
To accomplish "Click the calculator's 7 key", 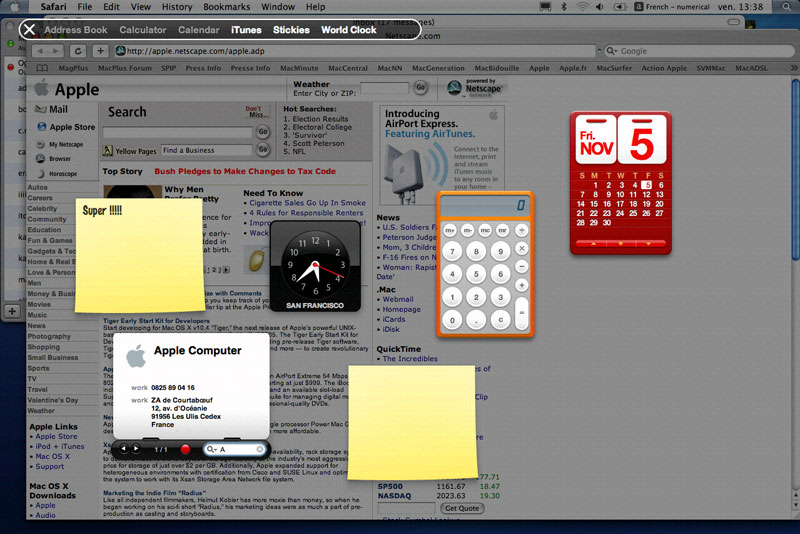I will tap(452, 251).
